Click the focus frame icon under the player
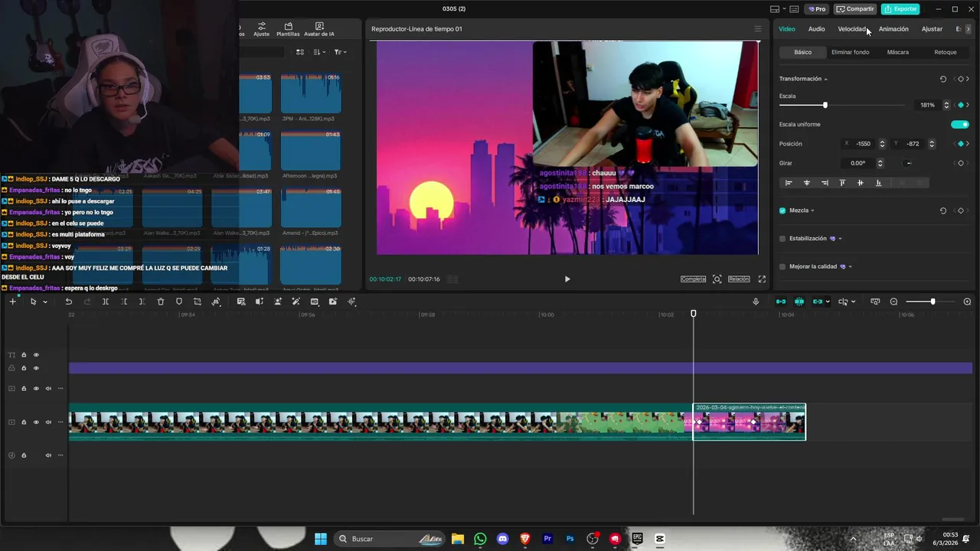 tap(717, 279)
